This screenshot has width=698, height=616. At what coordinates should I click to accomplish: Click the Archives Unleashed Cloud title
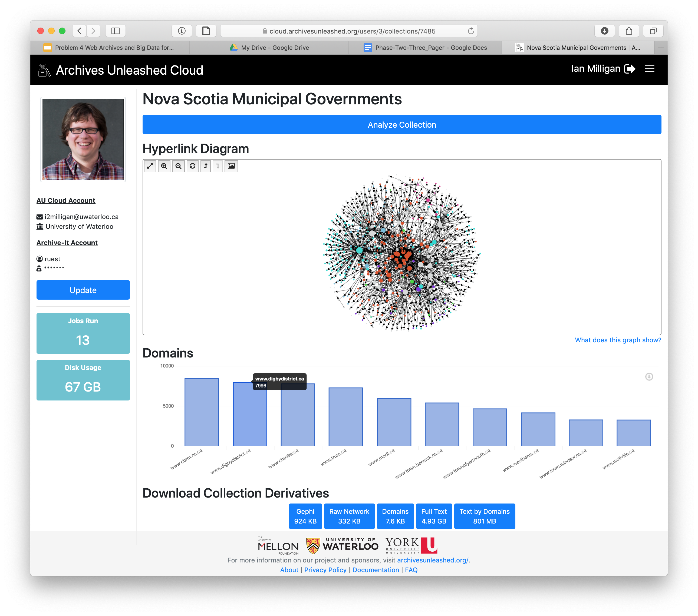click(x=129, y=70)
